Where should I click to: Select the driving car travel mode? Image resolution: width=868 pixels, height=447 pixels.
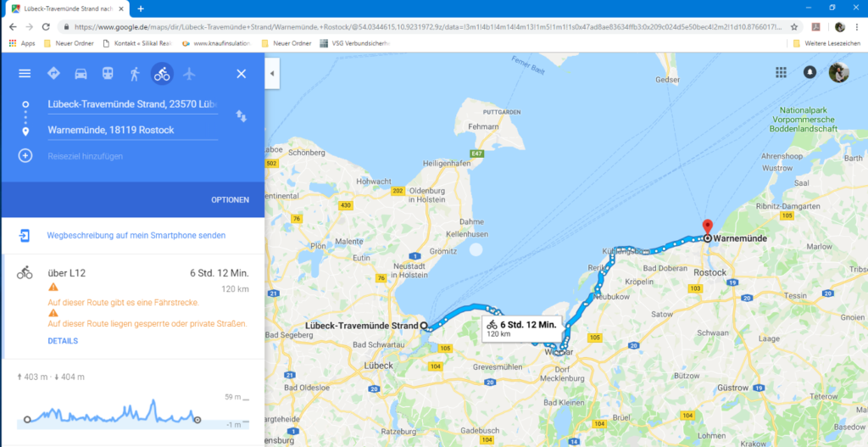(x=81, y=74)
